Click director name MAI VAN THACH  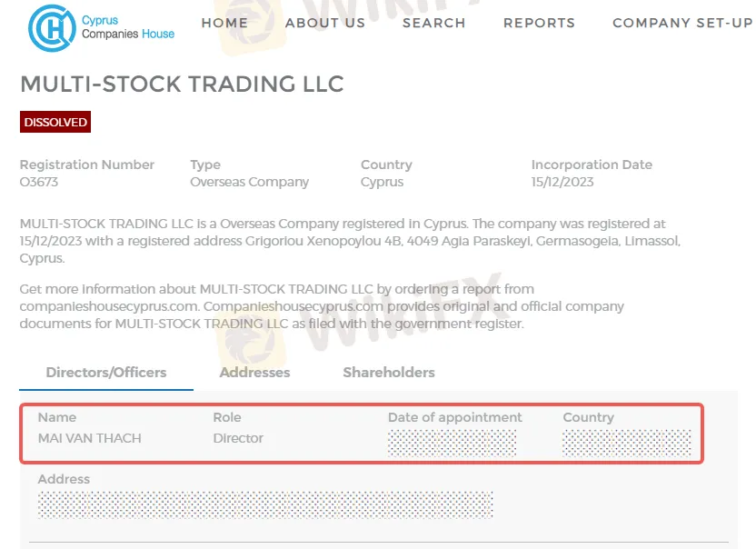click(x=90, y=438)
